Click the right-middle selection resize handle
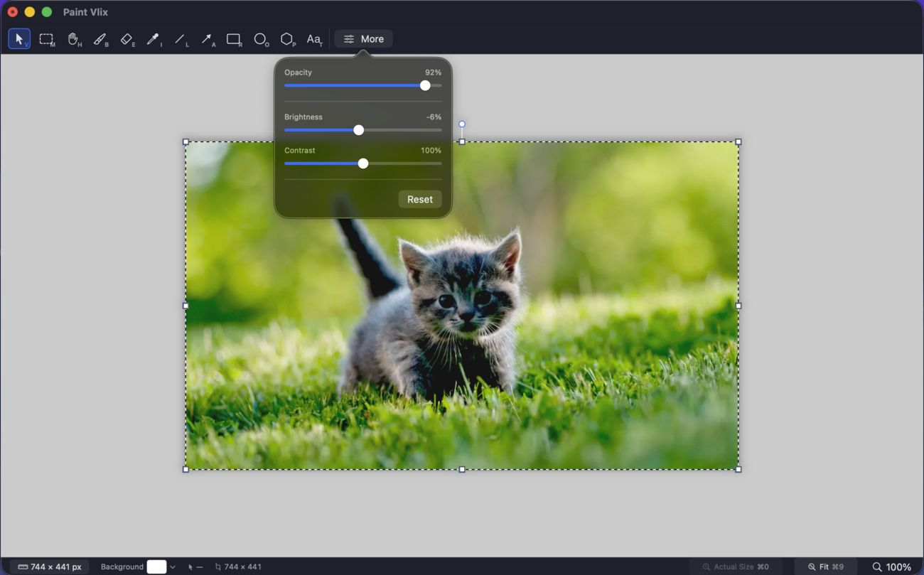The image size is (924, 575). (738, 306)
